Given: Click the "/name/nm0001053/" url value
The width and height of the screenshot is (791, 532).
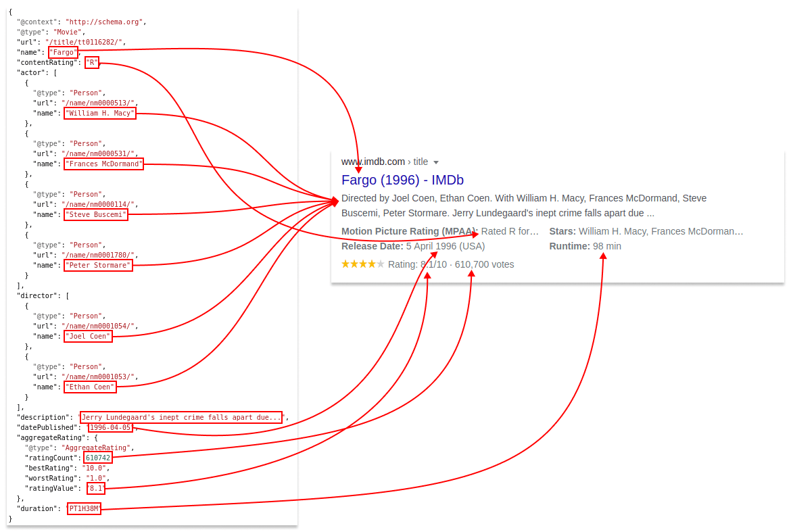Looking at the screenshot, I should [98, 377].
